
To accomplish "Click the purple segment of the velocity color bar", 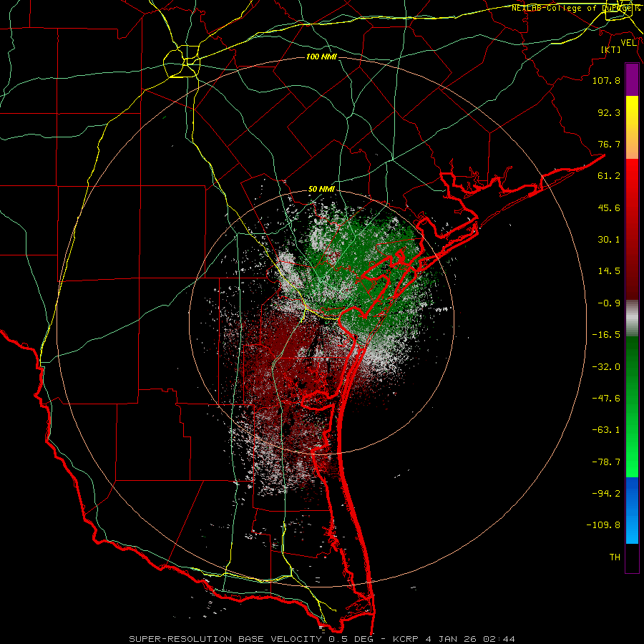I will point(632,79).
